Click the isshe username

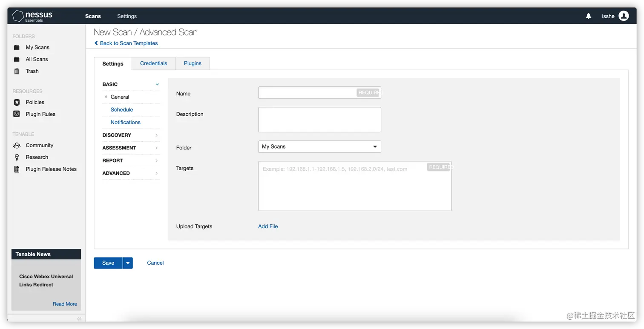pyautogui.click(x=608, y=16)
